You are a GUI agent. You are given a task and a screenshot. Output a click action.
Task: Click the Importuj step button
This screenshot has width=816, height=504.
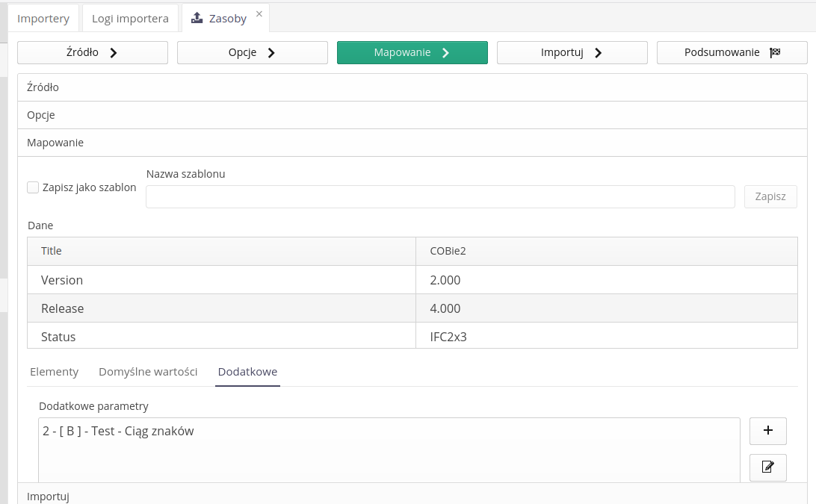[x=572, y=53]
